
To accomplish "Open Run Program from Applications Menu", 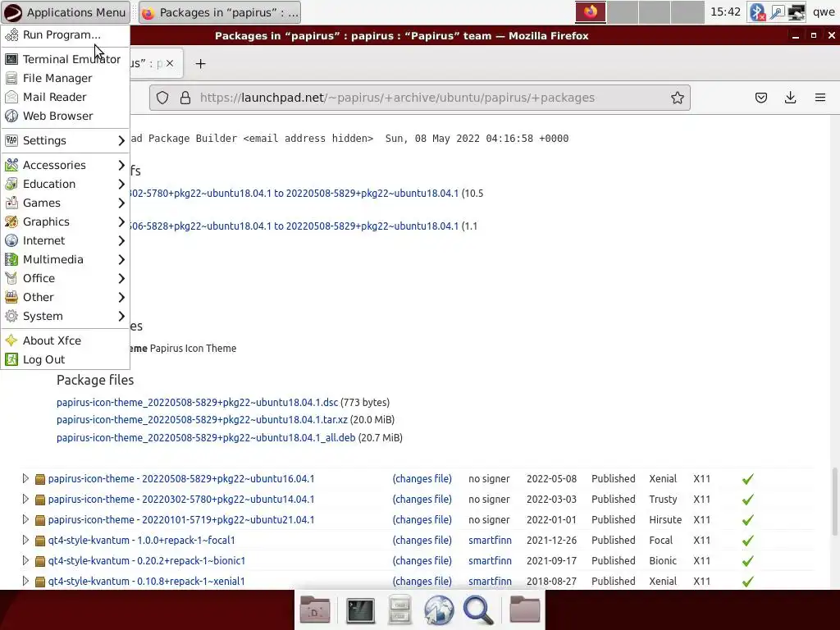I will pos(65,34).
